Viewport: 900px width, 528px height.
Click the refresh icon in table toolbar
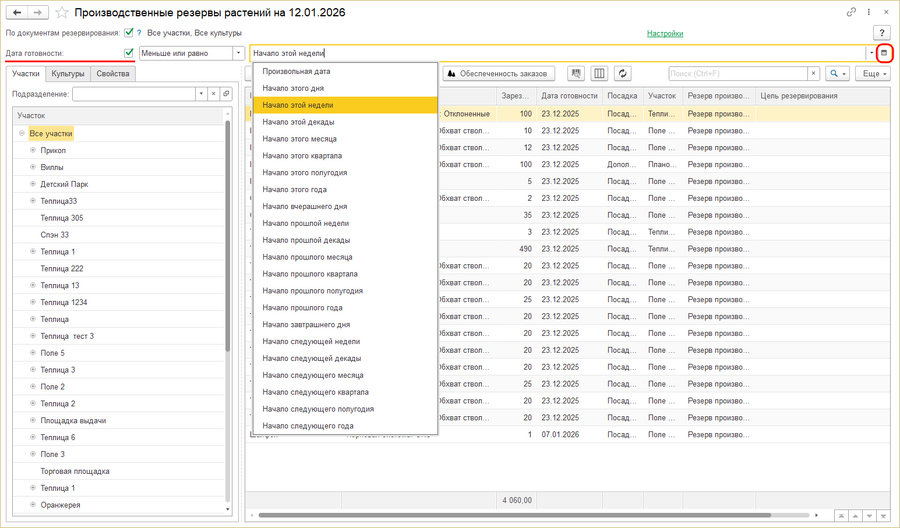tap(623, 74)
